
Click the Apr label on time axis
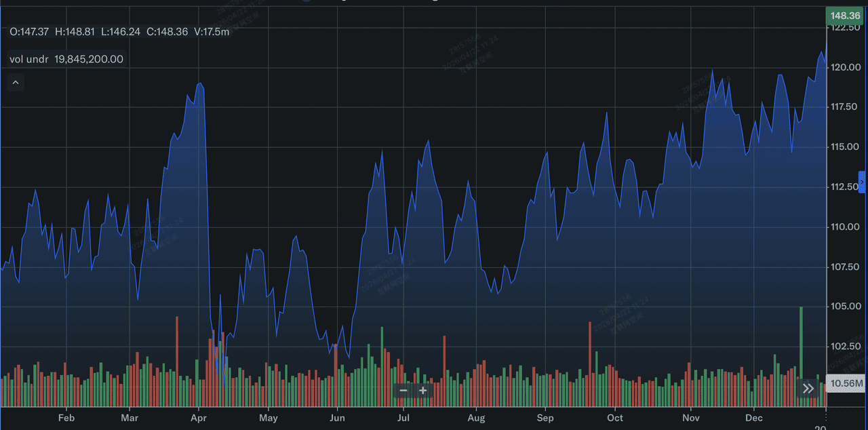point(198,418)
